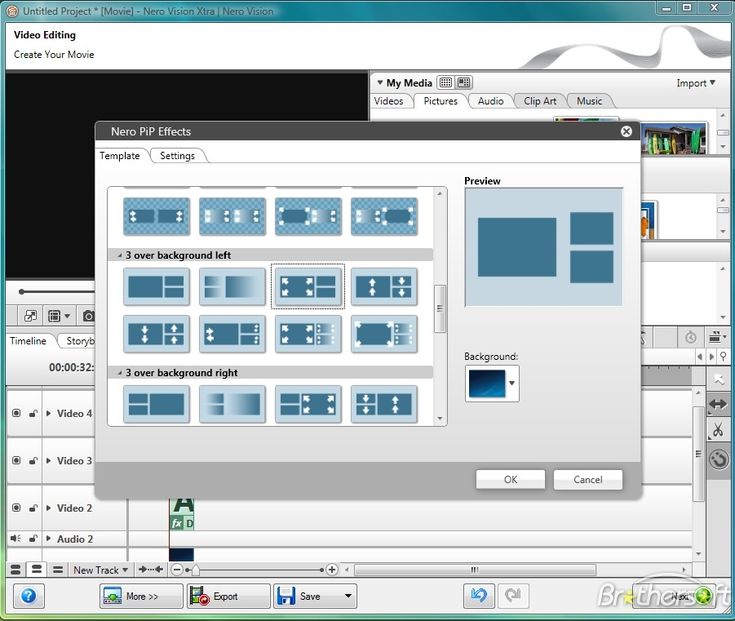Open the Music tab in My Media

point(589,101)
